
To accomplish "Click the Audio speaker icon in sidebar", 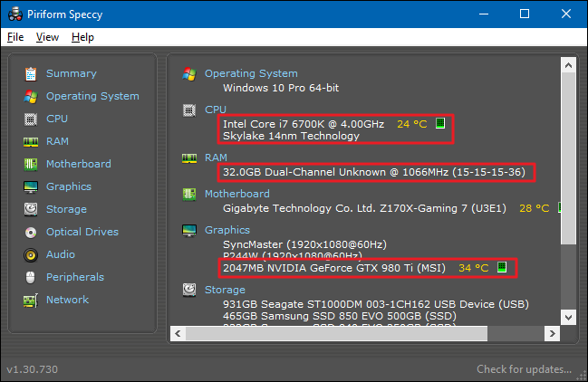I will [31, 255].
